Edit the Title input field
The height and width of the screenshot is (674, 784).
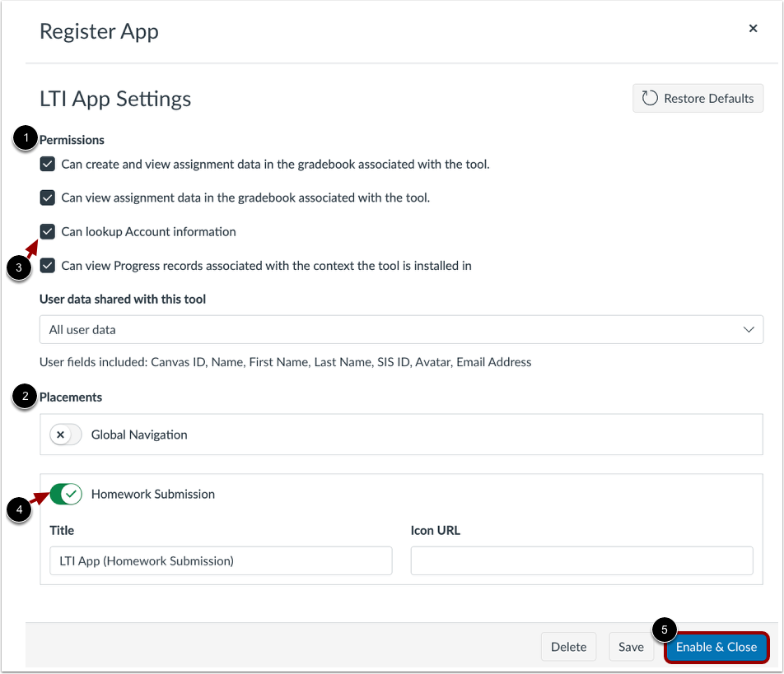(221, 560)
